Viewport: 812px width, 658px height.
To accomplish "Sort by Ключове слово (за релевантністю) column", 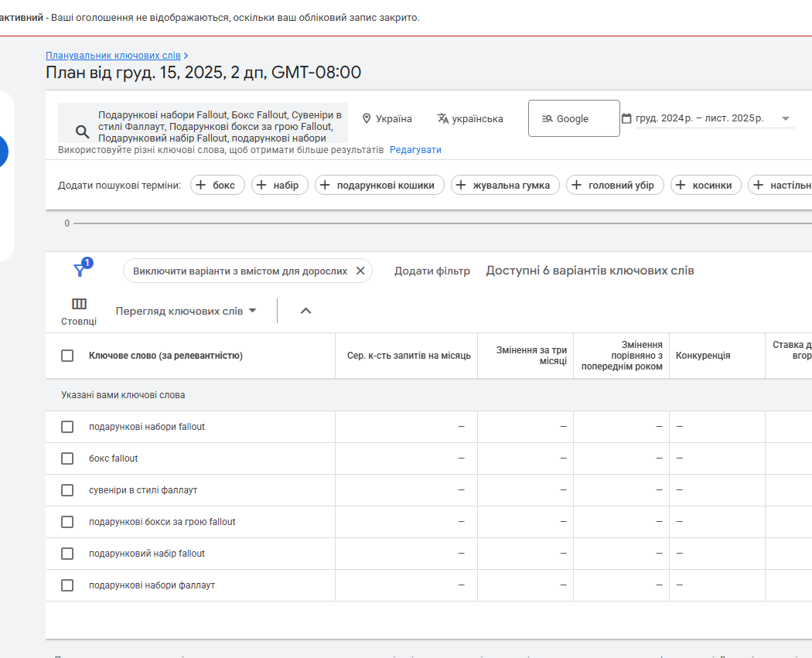I will tap(165, 356).
